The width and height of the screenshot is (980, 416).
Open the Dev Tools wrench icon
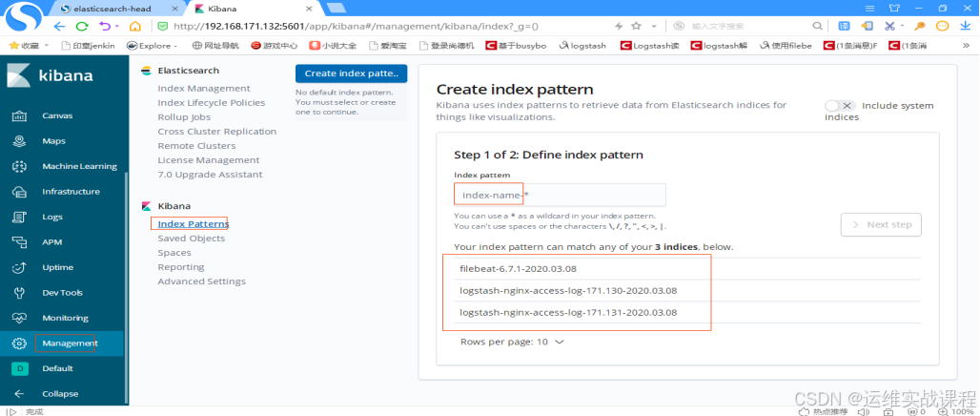(19, 293)
